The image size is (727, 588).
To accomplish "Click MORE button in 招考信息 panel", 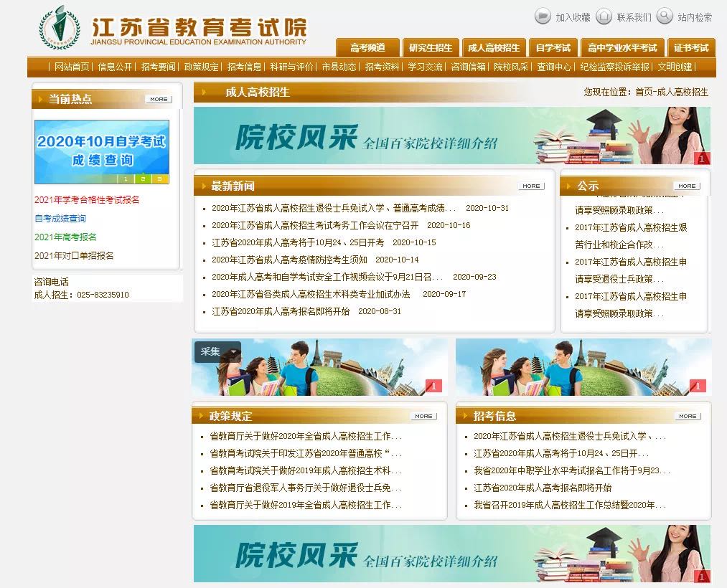I will (x=688, y=416).
